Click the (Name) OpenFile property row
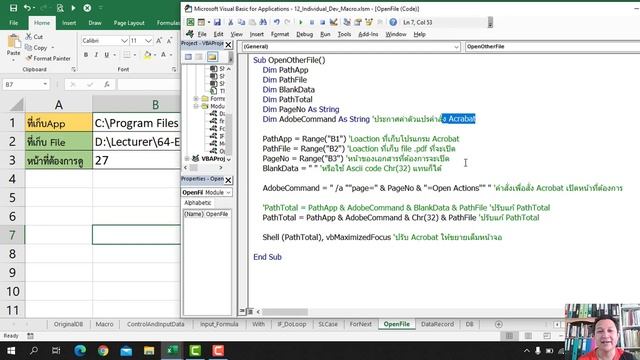The image size is (640, 360). [x=207, y=214]
